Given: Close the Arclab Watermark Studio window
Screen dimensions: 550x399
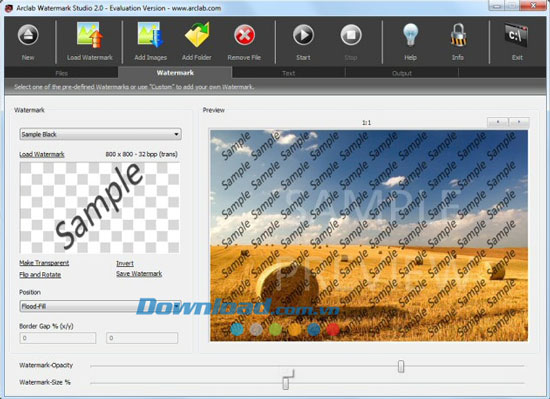Looking at the screenshot, I should tap(533, 5).
